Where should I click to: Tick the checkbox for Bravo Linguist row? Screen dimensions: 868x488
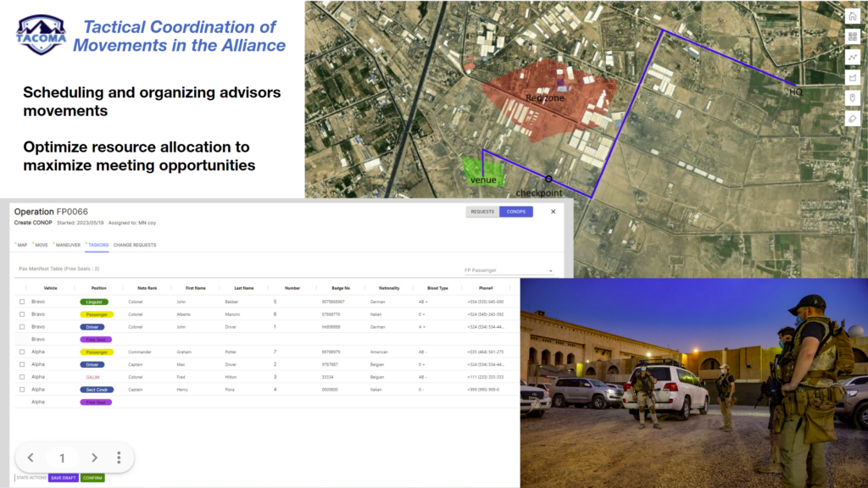pos(22,302)
